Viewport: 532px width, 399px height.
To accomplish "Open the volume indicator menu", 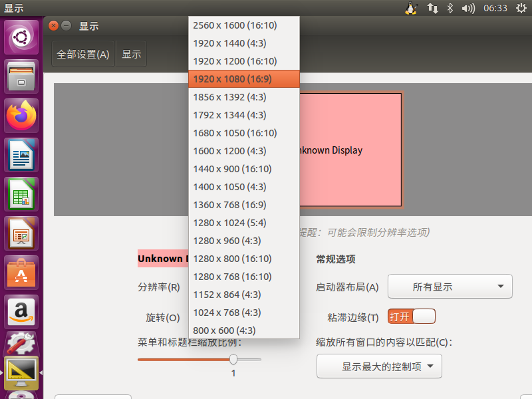I will click(x=468, y=8).
